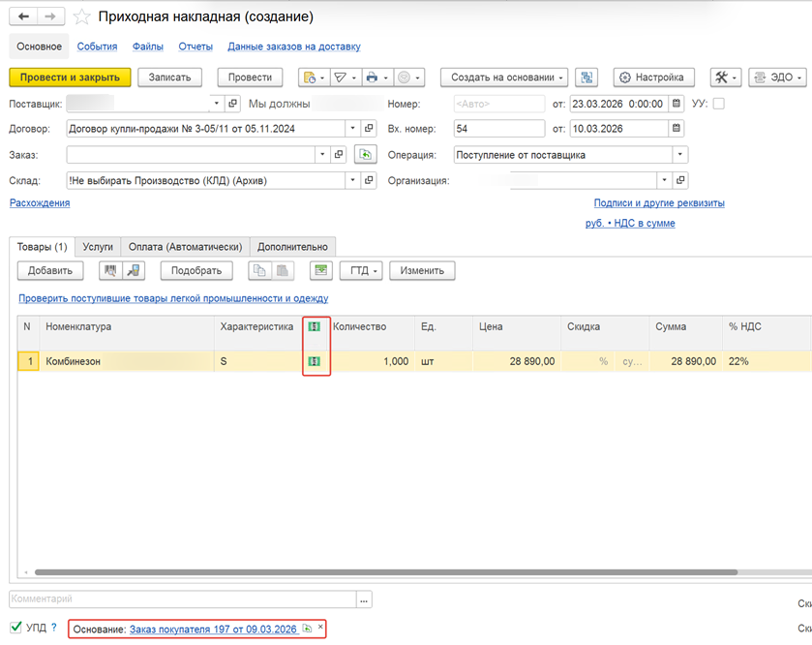The width and height of the screenshot is (812, 645).
Task: Toggle the УУ checkbox
Action: tap(718, 104)
